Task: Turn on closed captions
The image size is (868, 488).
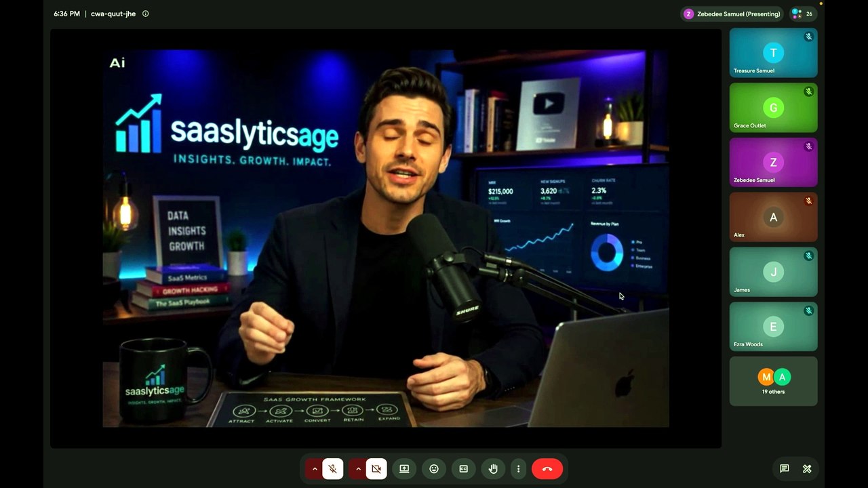Action: pos(464,468)
